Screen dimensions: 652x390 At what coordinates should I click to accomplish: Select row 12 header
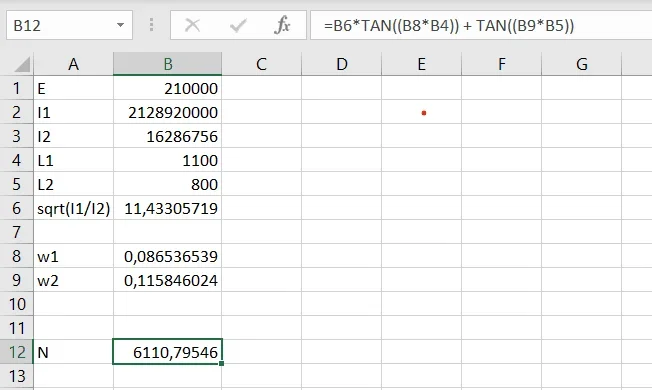tap(17, 352)
